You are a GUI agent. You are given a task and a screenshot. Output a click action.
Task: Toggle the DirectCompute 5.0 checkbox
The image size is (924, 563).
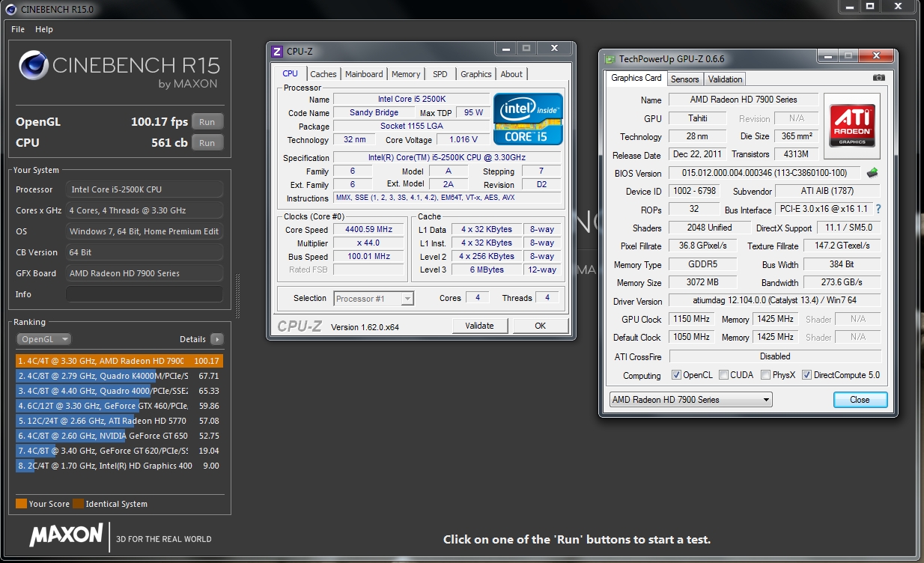coord(806,375)
